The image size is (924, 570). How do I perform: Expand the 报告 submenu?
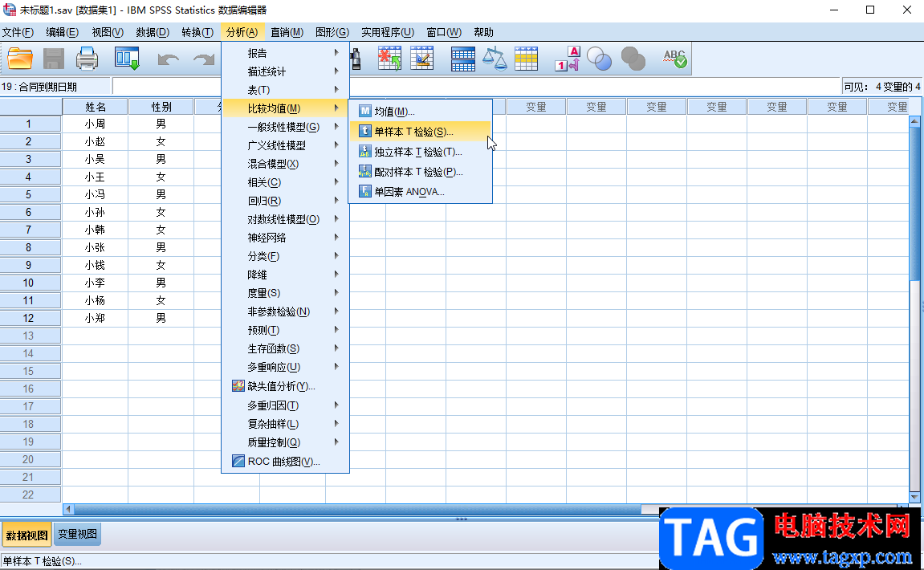tap(285, 53)
